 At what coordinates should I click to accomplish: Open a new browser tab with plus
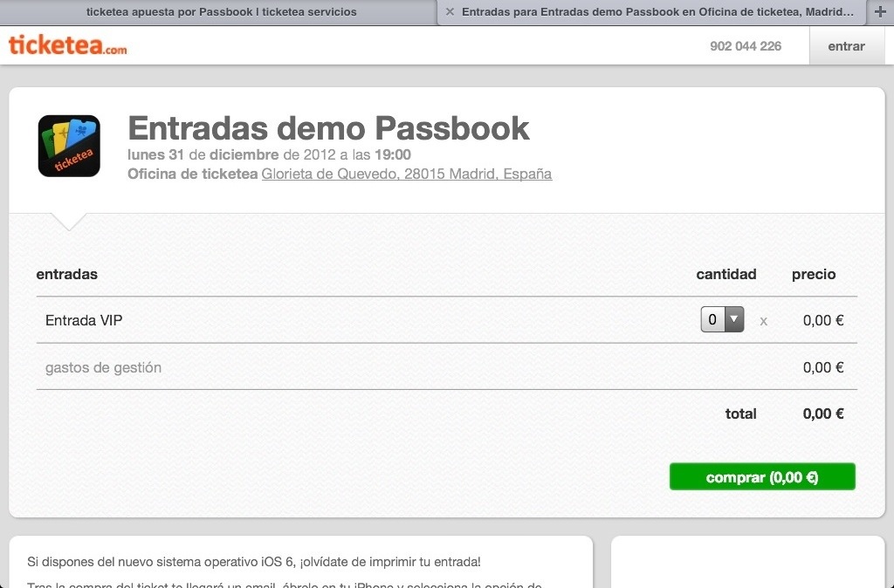point(880,12)
